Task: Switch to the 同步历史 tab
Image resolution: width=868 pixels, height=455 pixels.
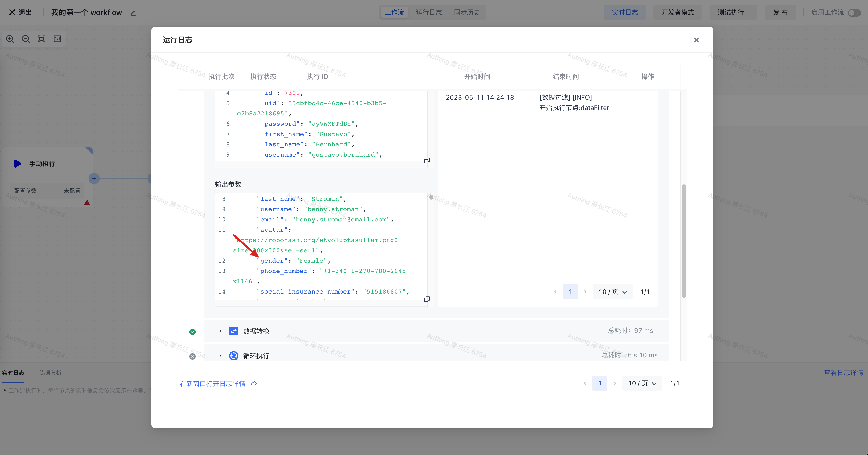Action: [467, 12]
